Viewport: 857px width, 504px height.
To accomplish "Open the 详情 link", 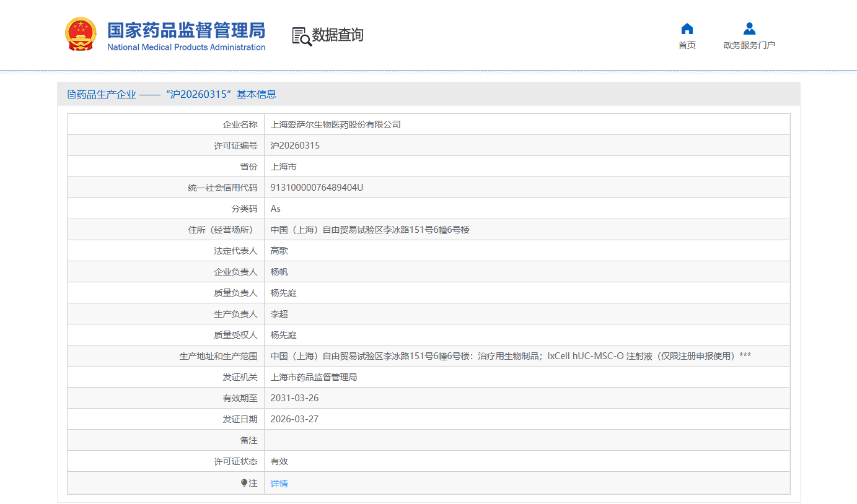I will [x=279, y=484].
